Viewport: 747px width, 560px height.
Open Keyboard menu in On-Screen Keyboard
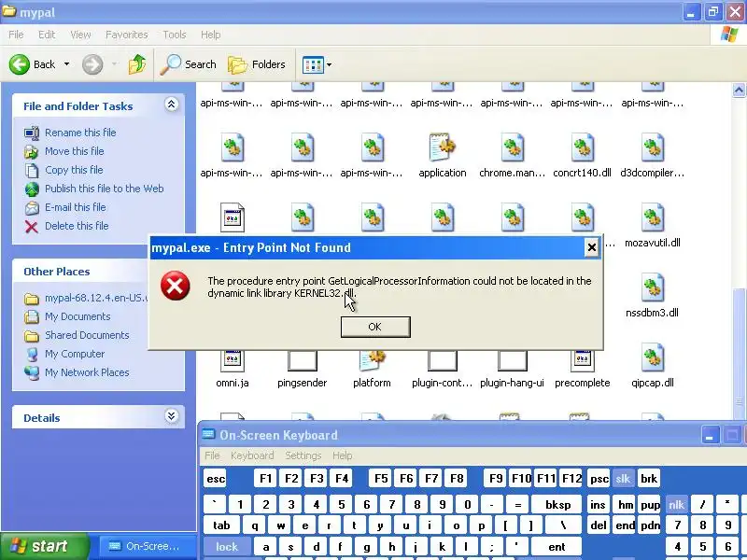252,455
